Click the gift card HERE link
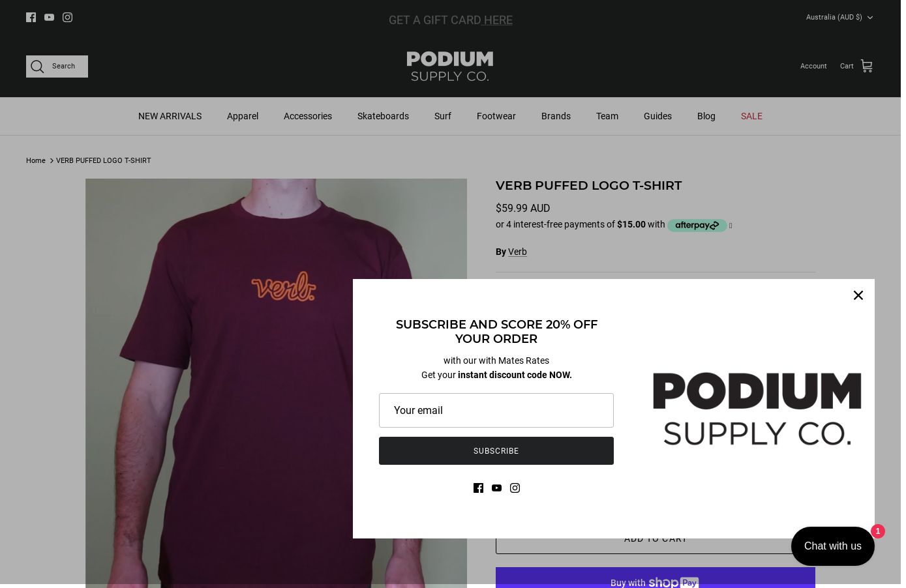The width and height of the screenshot is (906, 588). point(498,20)
